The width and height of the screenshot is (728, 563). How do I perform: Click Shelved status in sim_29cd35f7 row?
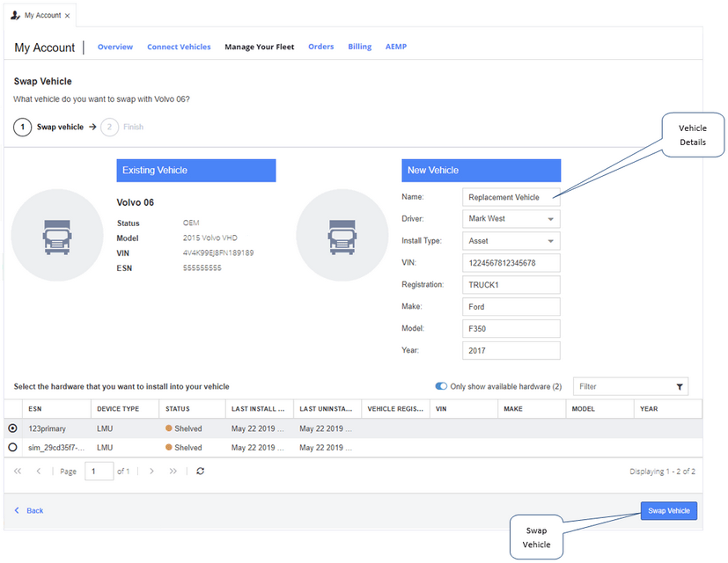[184, 448]
